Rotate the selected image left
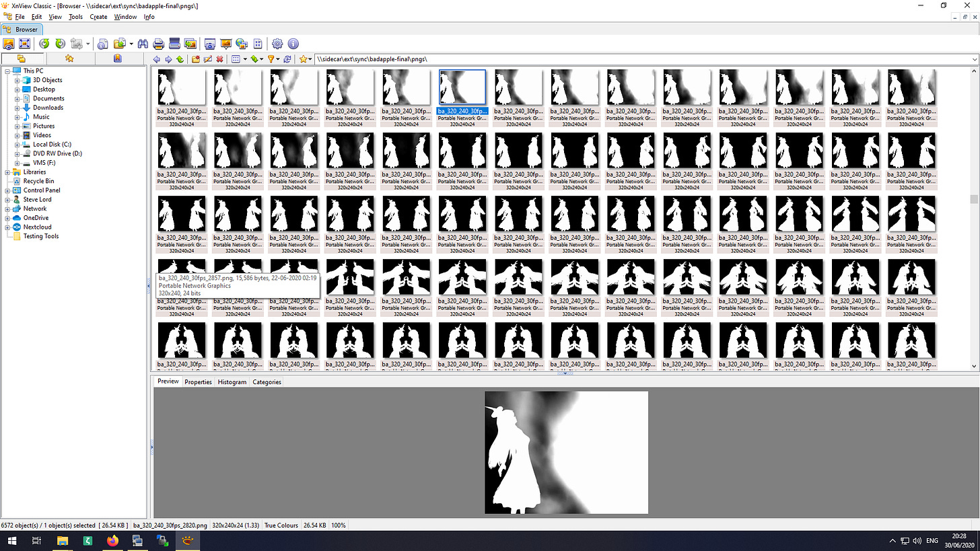 [x=44, y=44]
